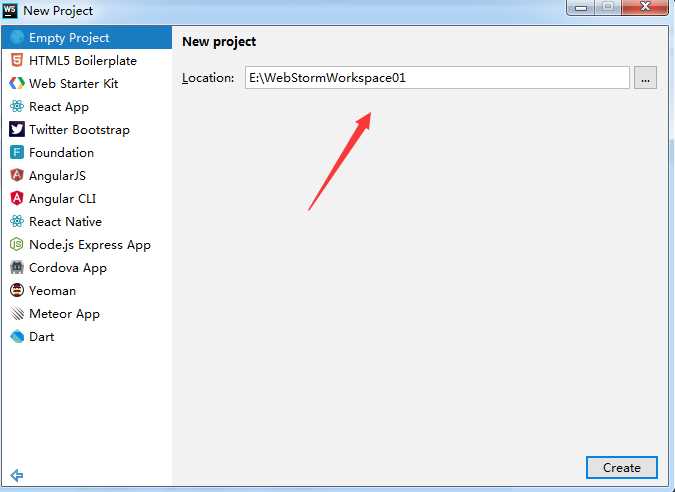Viewport: 675px width, 492px height.
Task: Maximize the New Project window
Action: click(608, 8)
